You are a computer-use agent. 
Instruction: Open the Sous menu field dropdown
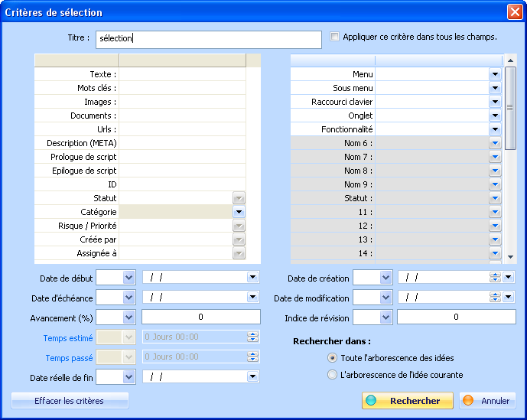click(x=495, y=88)
